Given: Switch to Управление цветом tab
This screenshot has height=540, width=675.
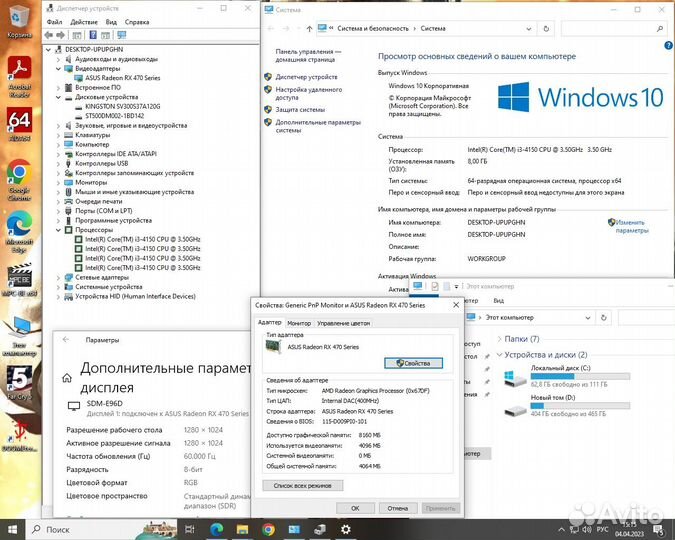Looking at the screenshot, I should (x=343, y=323).
